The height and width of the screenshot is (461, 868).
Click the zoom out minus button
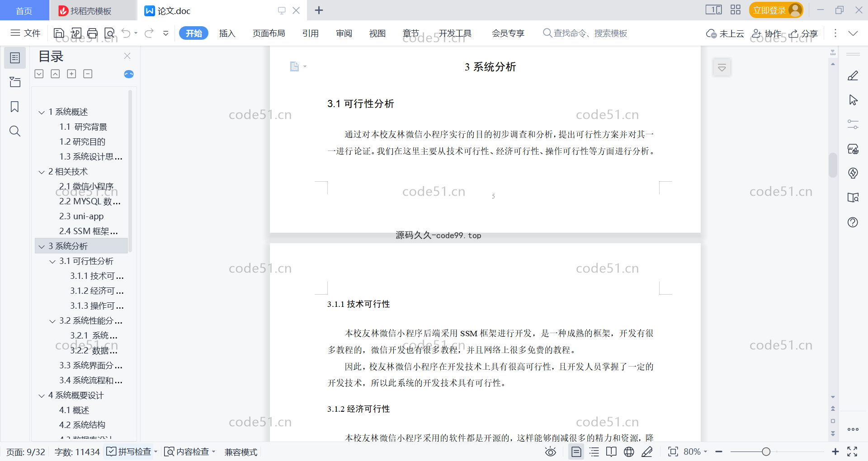point(719,452)
